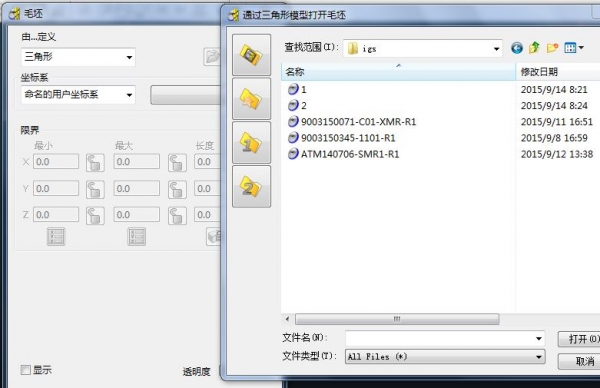
Task: Go back to the last visited folder
Action: click(517, 48)
